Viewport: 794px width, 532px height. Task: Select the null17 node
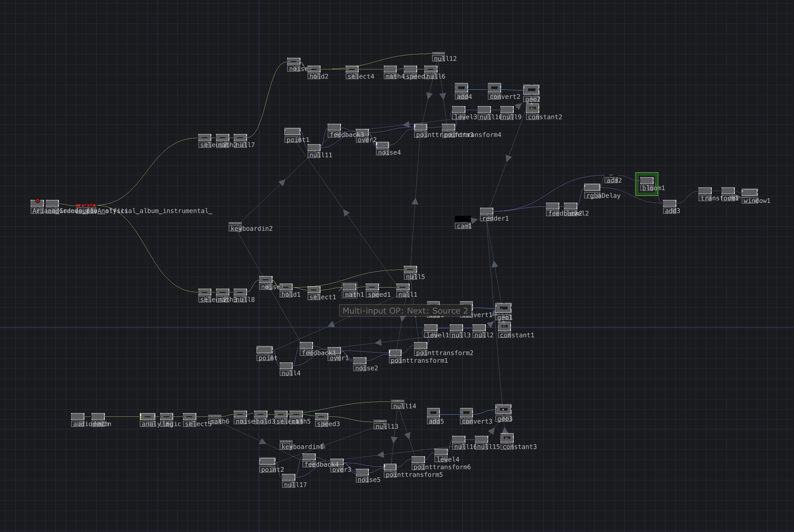[x=288, y=477]
